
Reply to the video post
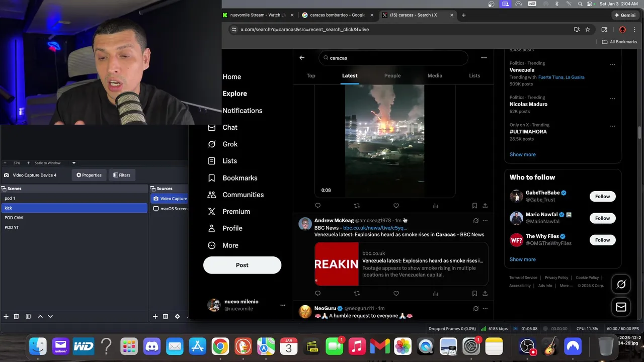click(317, 206)
